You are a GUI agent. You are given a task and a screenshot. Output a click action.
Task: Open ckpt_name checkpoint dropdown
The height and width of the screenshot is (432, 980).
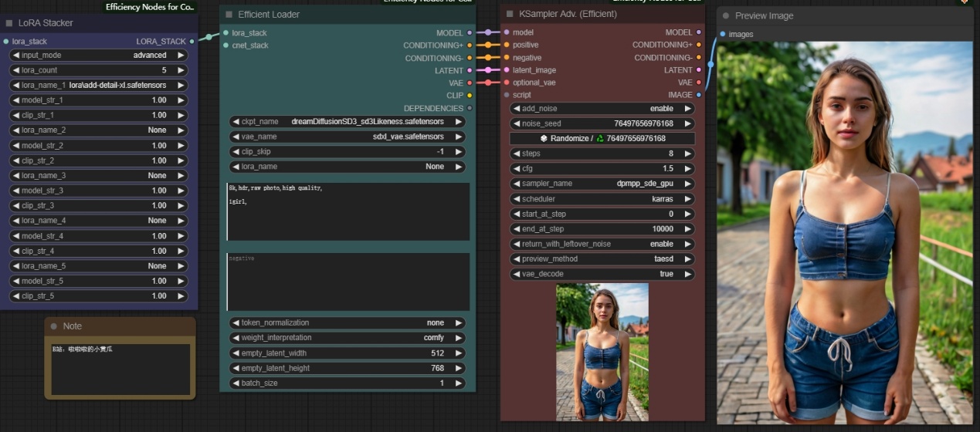[348, 122]
